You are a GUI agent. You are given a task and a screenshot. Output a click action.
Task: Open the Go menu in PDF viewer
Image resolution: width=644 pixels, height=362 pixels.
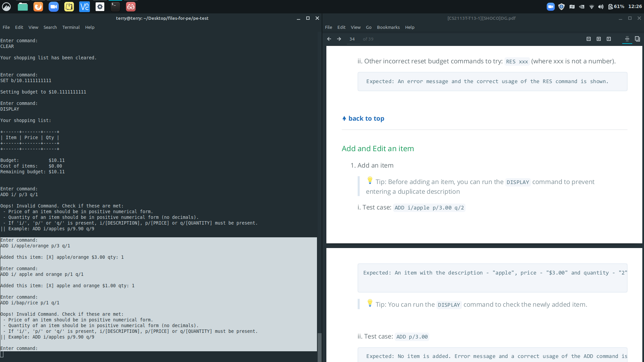coord(369,27)
